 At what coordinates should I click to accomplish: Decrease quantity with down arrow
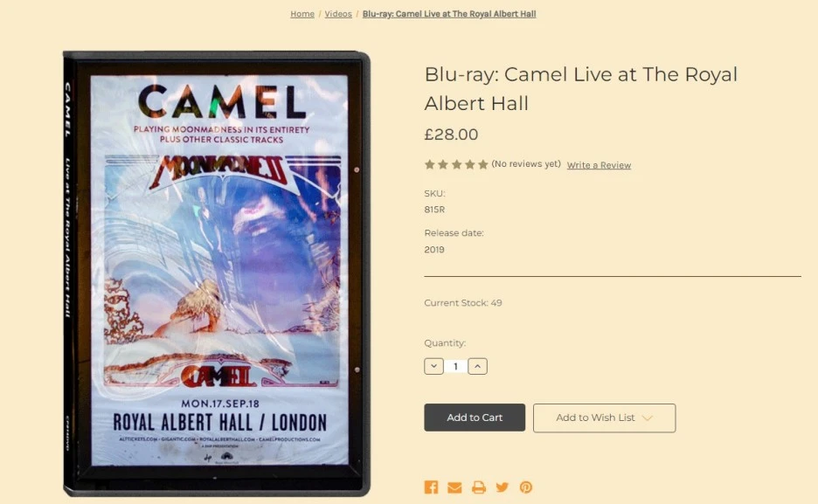tap(434, 366)
